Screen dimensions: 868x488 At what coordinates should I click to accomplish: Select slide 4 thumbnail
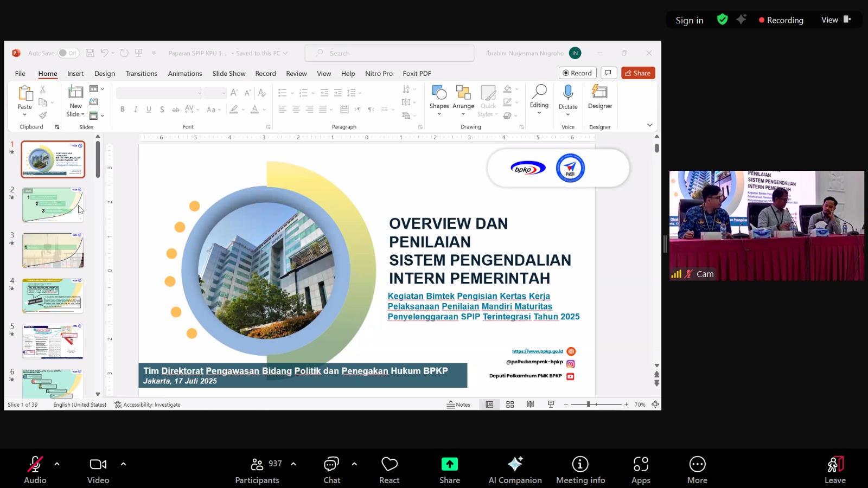pyautogui.click(x=53, y=296)
